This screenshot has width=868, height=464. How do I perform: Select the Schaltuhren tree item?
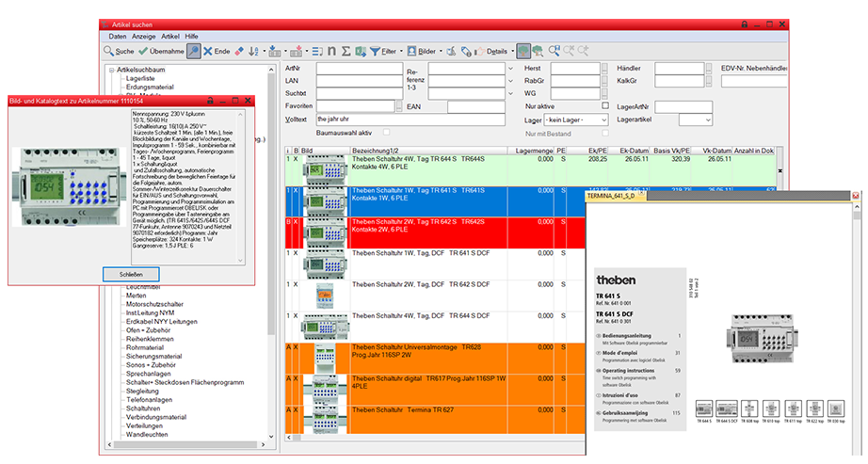tap(143, 408)
